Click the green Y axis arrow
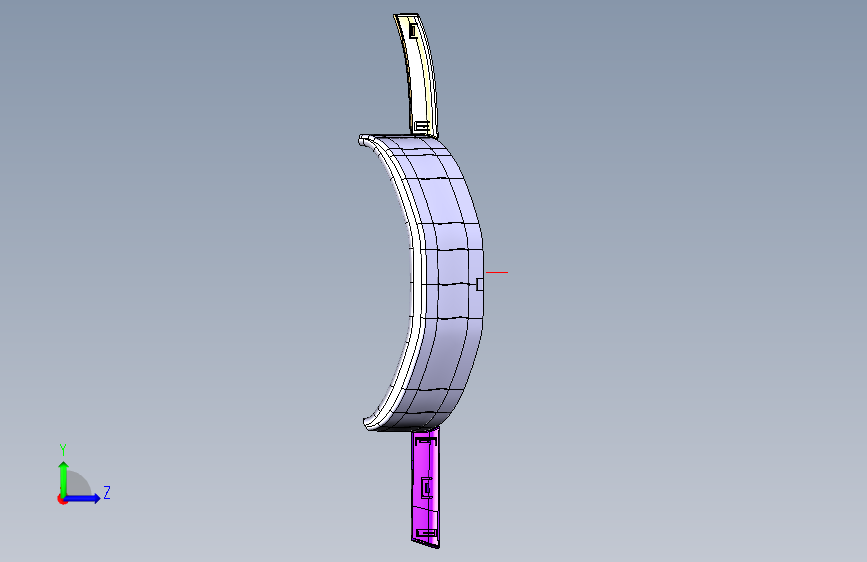 click(64, 478)
